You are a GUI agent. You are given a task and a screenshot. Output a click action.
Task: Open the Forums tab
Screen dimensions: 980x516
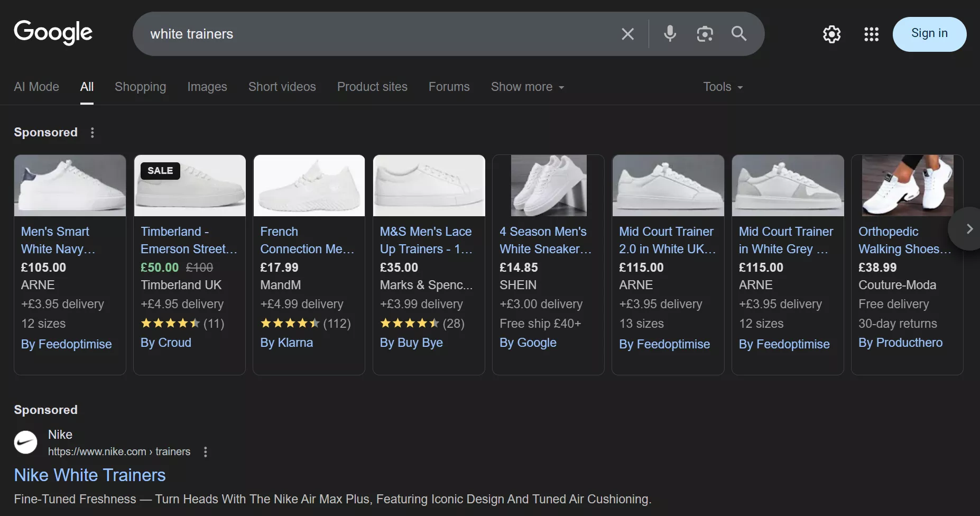coord(449,87)
